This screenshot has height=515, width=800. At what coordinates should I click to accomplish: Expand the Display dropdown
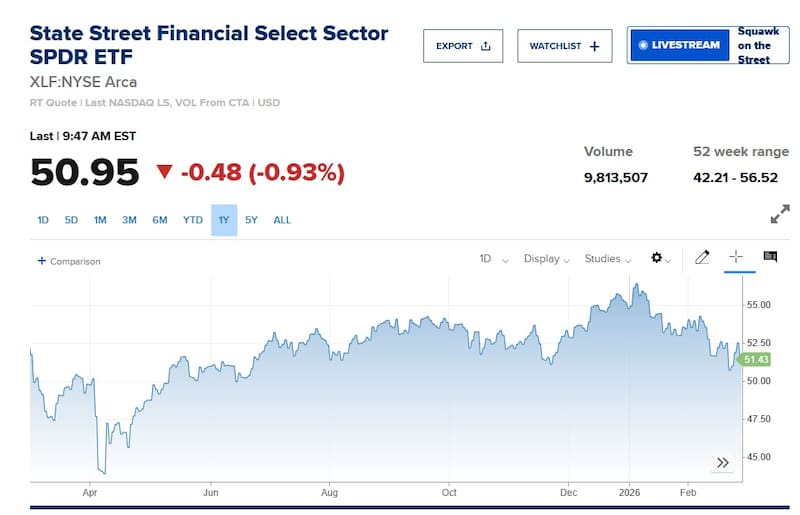(x=546, y=259)
